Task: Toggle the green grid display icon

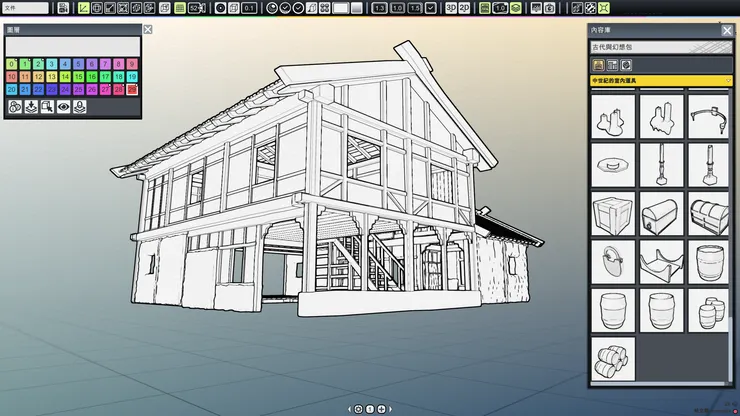Action: (x=181, y=8)
